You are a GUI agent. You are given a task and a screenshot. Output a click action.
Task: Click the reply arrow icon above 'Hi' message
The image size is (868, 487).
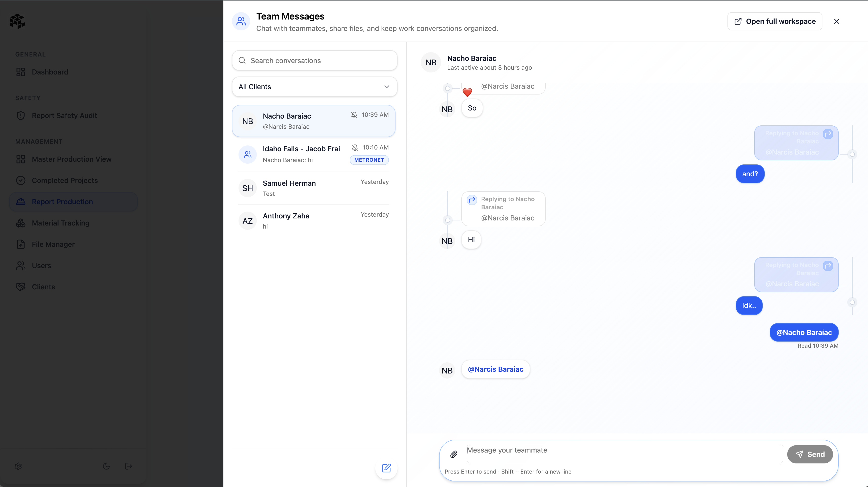[472, 200]
